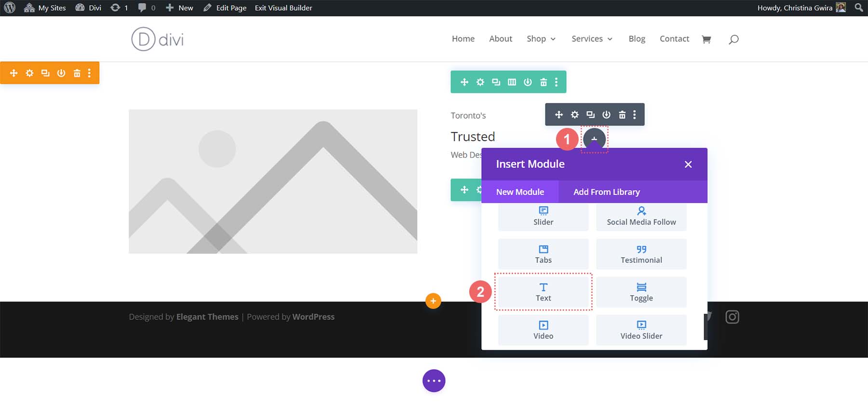This screenshot has width=868, height=402.
Task: Select the New Module tab
Action: 520,192
